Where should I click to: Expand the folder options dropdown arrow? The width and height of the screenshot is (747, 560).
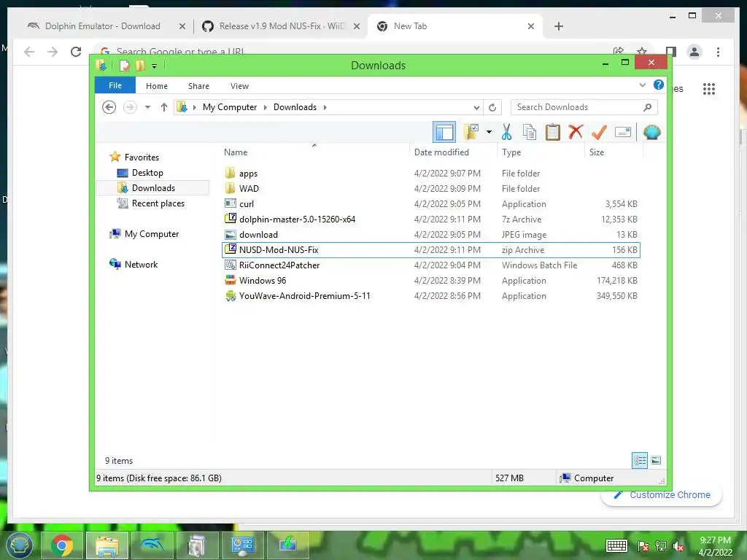(489, 132)
